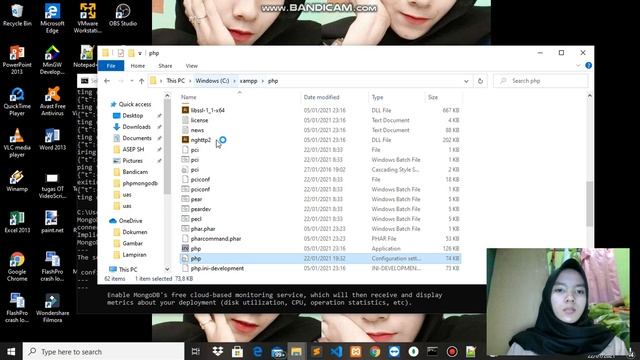The image size is (640, 360).
Task: Open Documents in the navigation pane
Action: point(137,138)
